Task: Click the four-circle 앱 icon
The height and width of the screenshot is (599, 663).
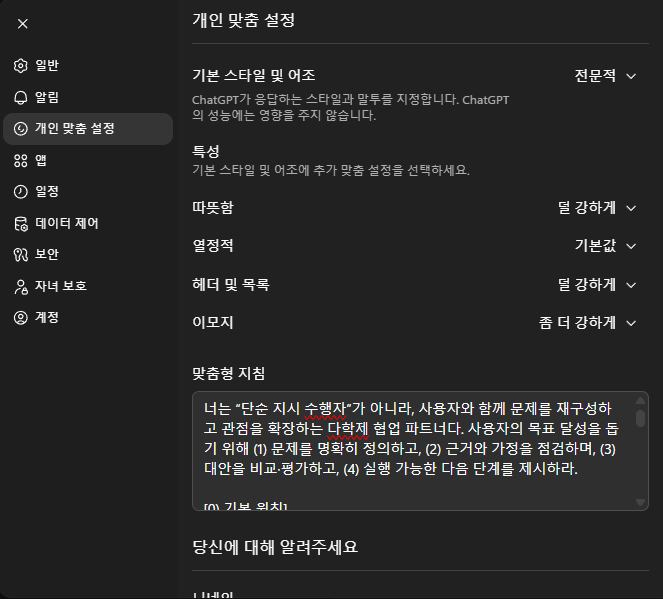Action: point(21,161)
